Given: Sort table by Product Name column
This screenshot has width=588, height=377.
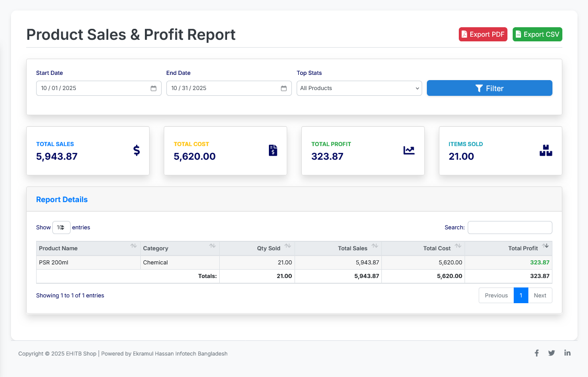Looking at the screenshot, I should tap(88, 248).
